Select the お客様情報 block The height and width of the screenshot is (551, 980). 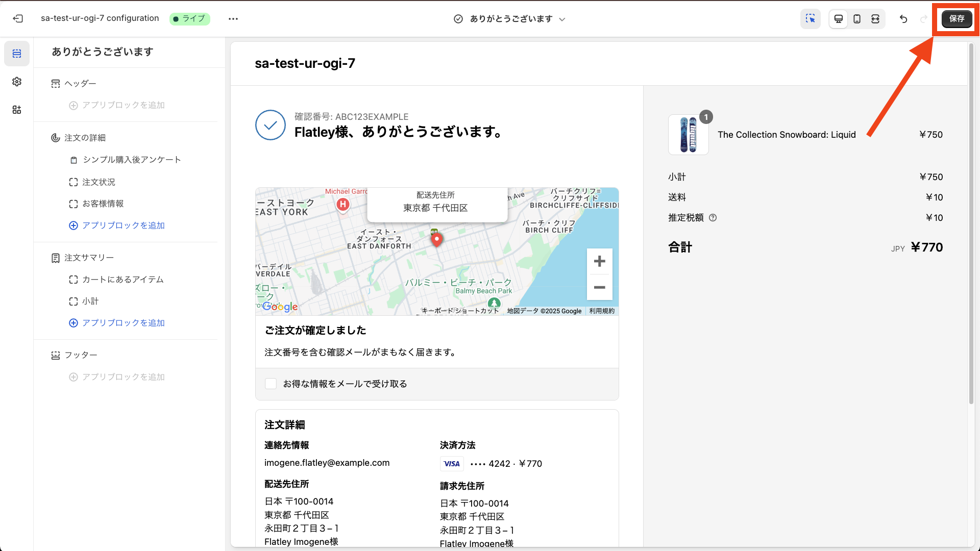pos(103,203)
